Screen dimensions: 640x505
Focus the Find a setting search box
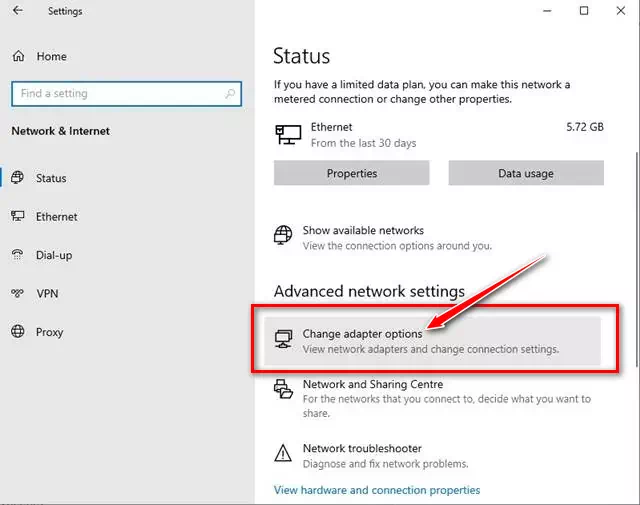tap(127, 94)
